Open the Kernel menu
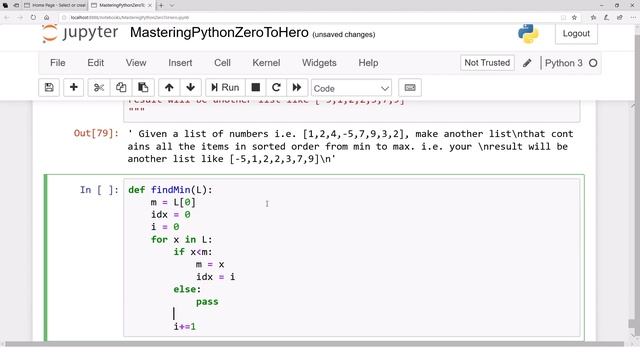640x360 pixels. 266,63
